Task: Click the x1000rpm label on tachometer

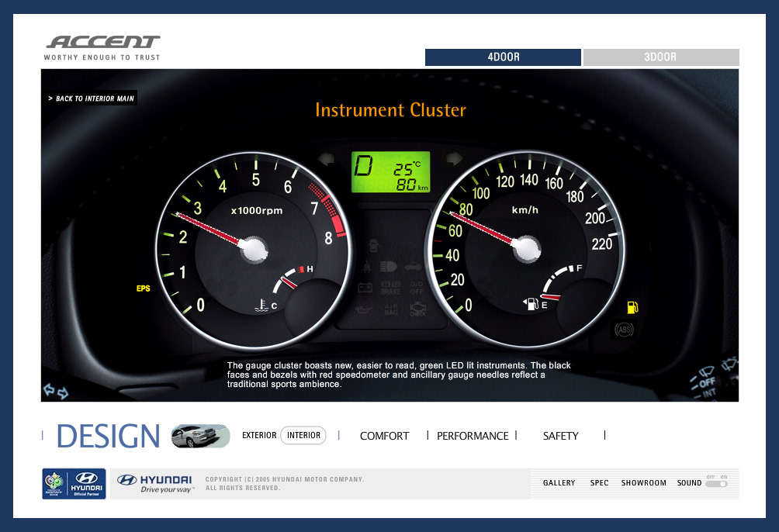Action: [x=257, y=211]
